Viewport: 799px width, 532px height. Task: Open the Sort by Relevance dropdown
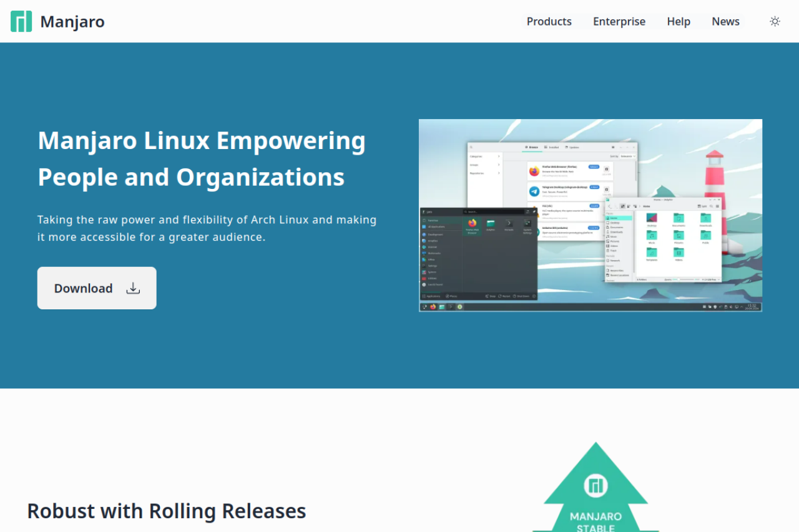pos(628,157)
